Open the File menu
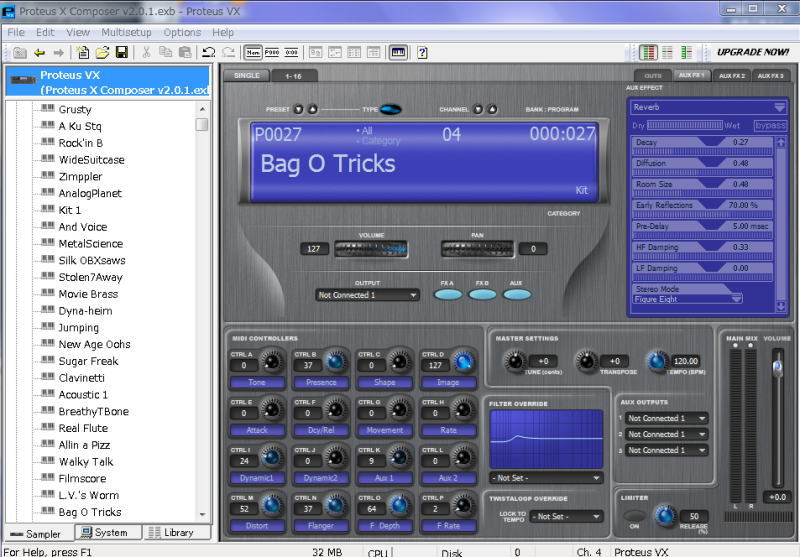 (x=16, y=32)
